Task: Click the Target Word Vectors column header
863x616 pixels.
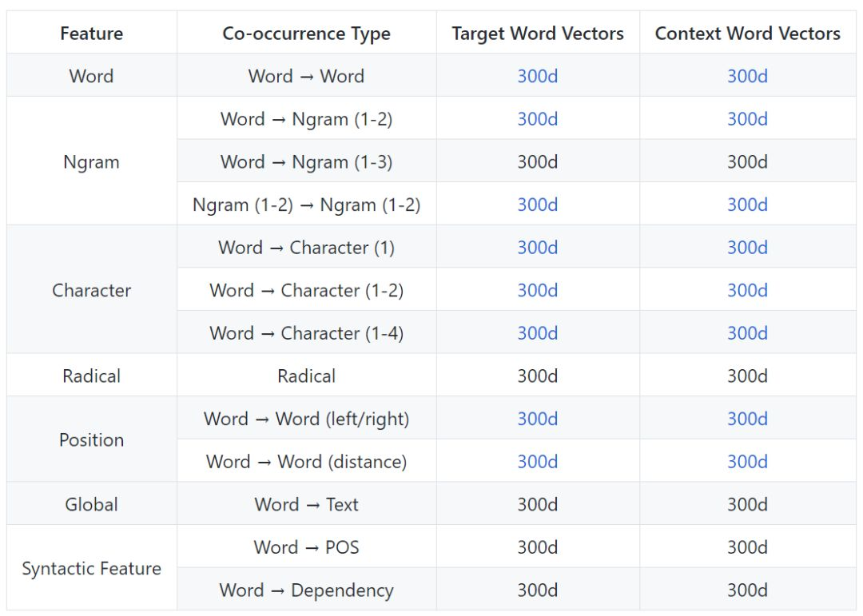Action: pos(537,34)
